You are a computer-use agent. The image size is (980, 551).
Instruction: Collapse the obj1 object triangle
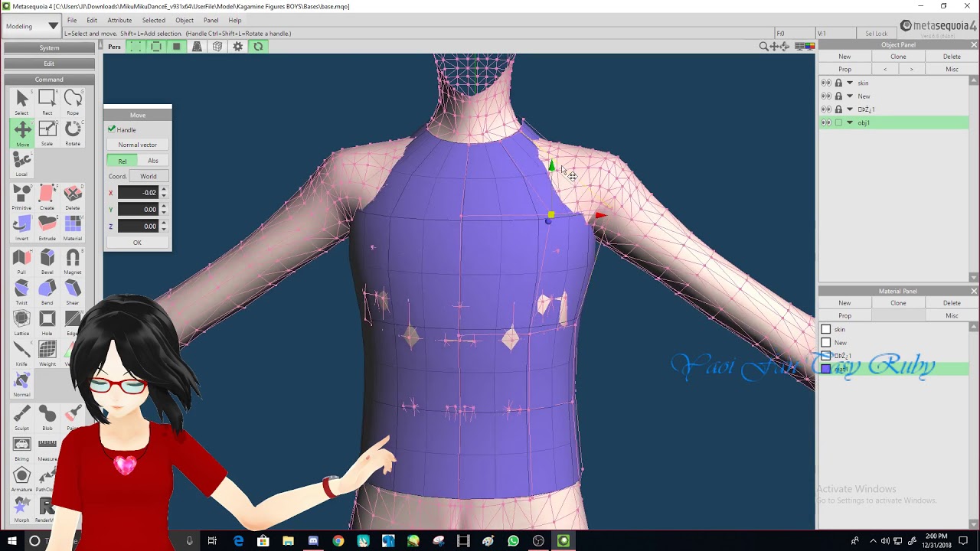[850, 122]
